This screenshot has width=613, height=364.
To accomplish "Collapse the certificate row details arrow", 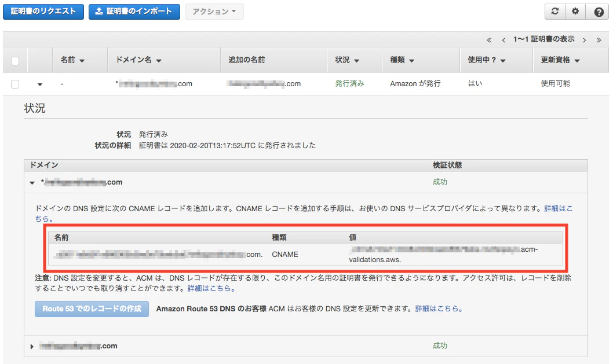I will 40,84.
